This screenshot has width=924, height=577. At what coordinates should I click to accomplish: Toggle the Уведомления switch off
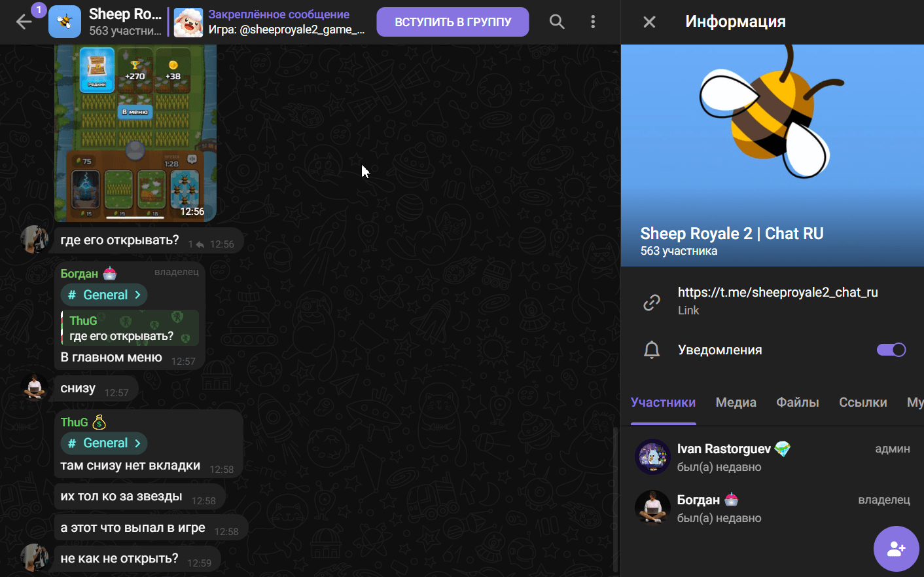[x=891, y=350]
